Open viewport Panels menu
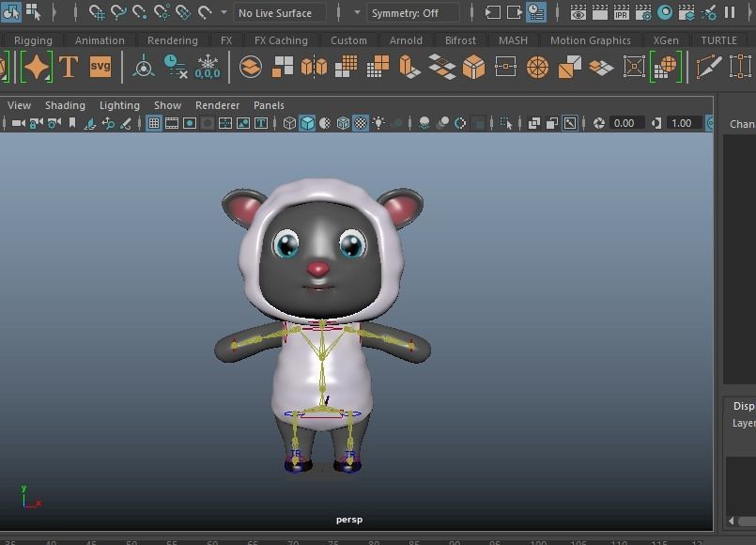Viewport: 756px width, 545px height. pyautogui.click(x=269, y=105)
